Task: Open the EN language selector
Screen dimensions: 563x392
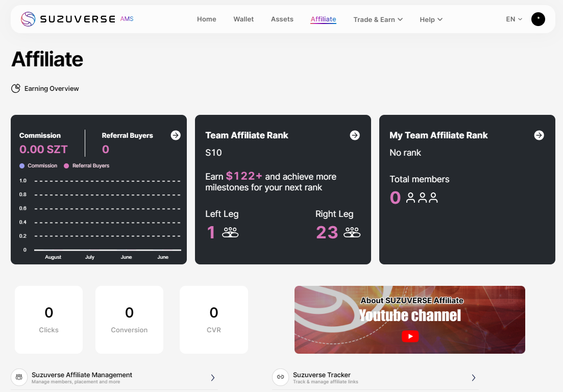Action: [514, 19]
